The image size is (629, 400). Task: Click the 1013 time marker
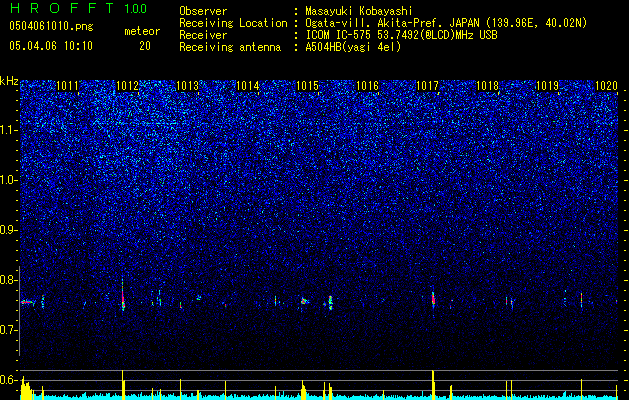[188, 85]
